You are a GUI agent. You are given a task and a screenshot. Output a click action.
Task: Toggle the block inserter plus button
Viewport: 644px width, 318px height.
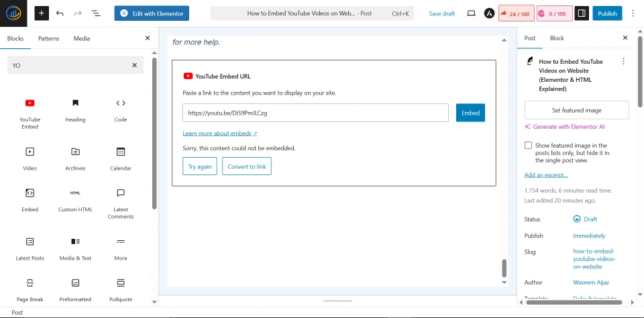(42, 13)
